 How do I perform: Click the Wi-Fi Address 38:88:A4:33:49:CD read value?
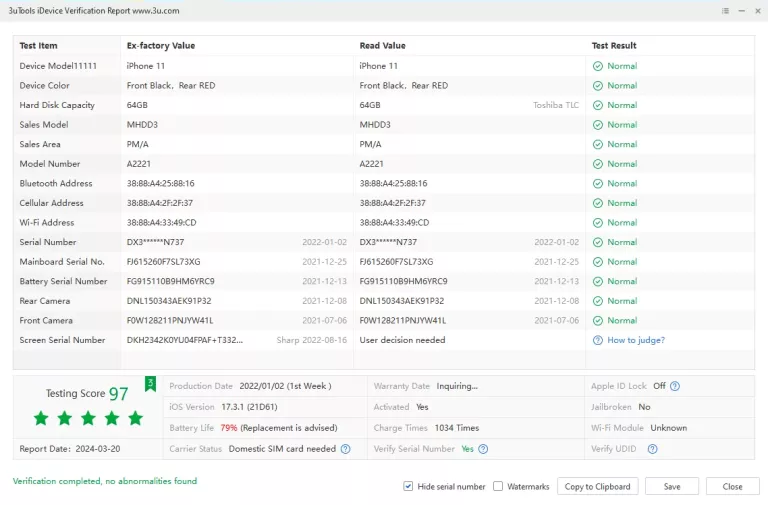click(x=394, y=223)
